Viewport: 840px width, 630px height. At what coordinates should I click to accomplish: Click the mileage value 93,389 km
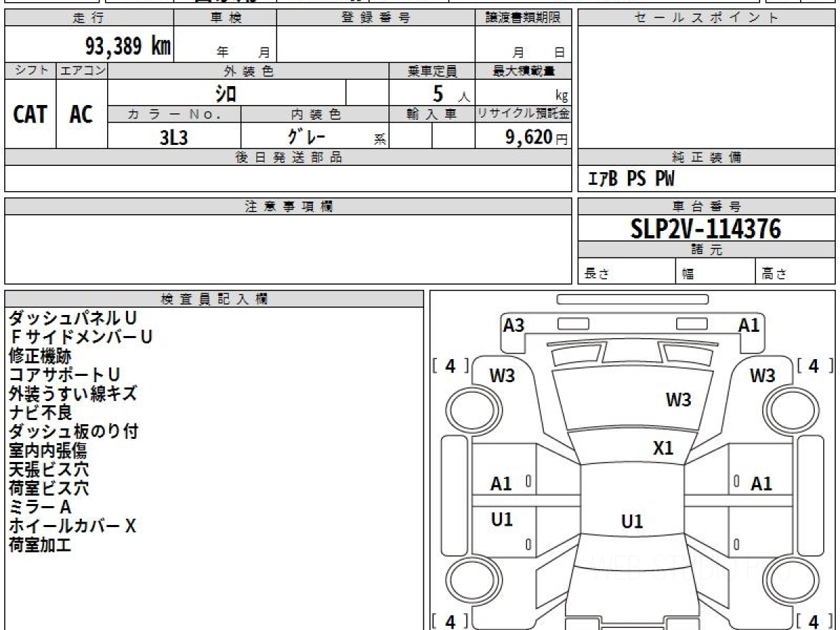(127, 46)
